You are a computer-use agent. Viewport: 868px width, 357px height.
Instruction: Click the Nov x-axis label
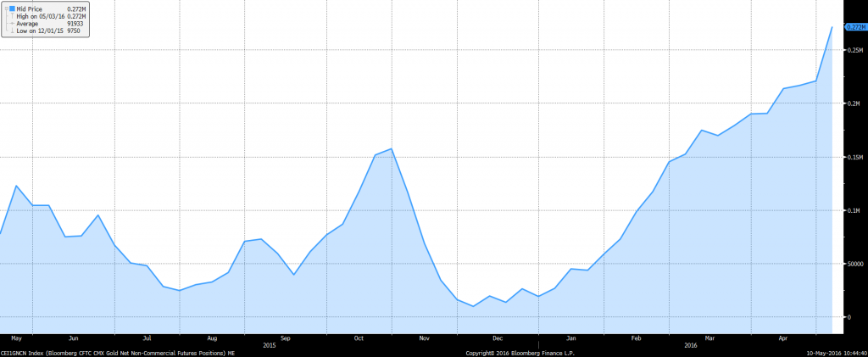(x=425, y=337)
